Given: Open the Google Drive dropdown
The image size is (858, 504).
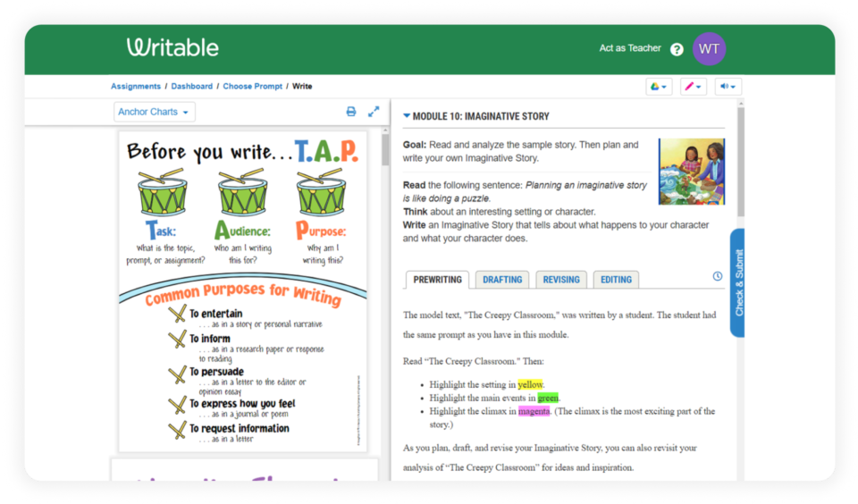Looking at the screenshot, I should pos(659,87).
